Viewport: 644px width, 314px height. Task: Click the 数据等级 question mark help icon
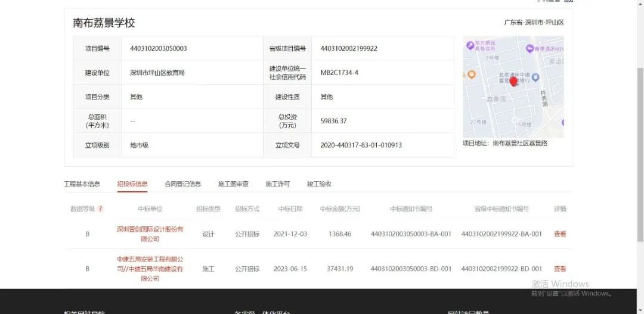(101, 209)
